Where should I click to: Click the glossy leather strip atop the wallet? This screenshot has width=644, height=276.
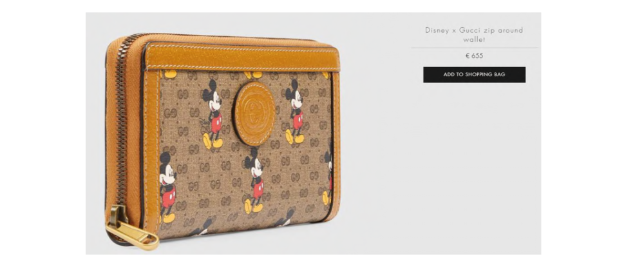click(242, 57)
